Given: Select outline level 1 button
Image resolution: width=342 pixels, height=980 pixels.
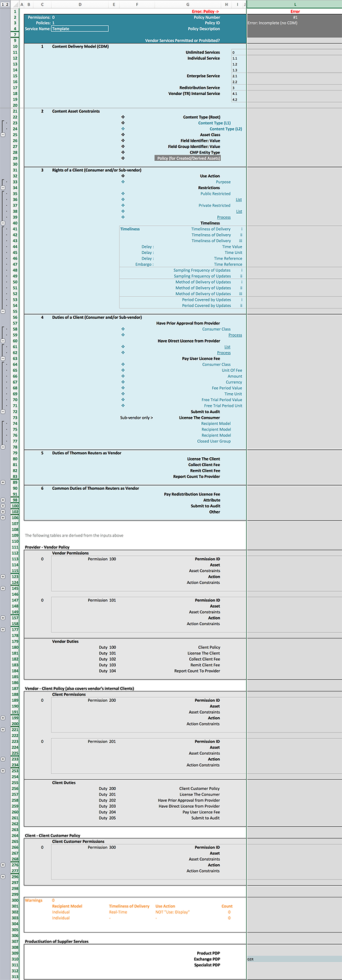Looking at the screenshot, I should click(3, 5).
